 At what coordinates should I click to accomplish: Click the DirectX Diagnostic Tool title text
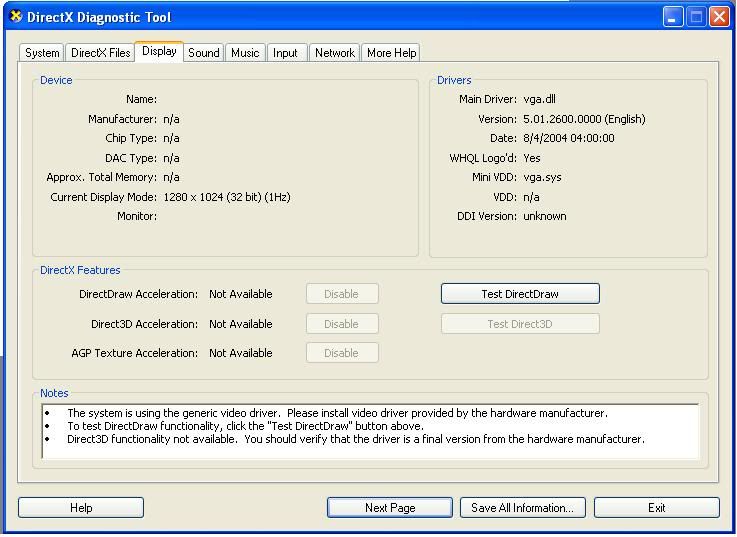[x=99, y=17]
